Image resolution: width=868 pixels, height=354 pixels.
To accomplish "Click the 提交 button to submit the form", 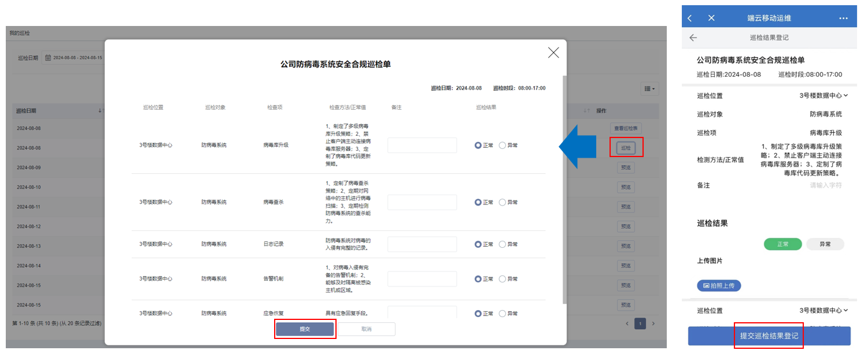I will point(305,329).
